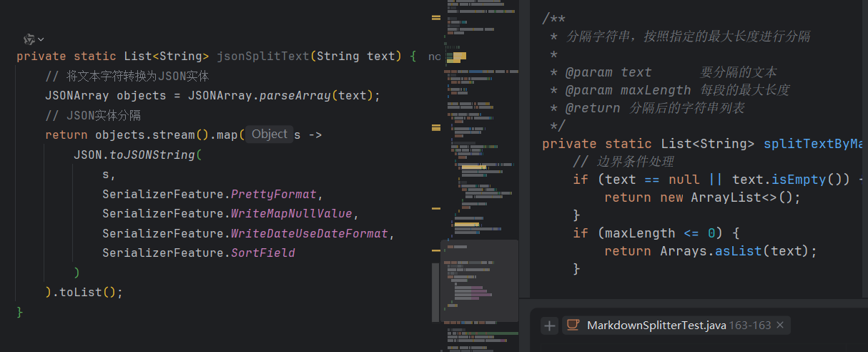The image size is (868, 352).
Task: Click the '@param maxLength' Javadoc tag
Action: coord(628,90)
